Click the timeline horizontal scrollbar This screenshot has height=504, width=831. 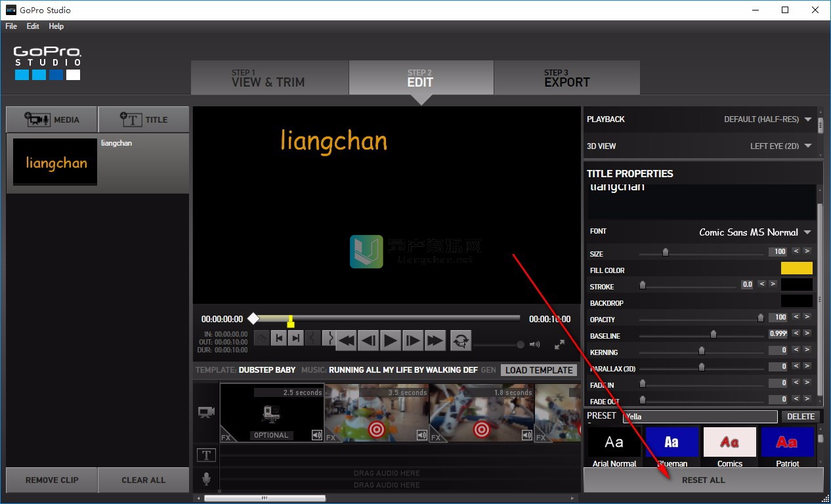[265, 498]
